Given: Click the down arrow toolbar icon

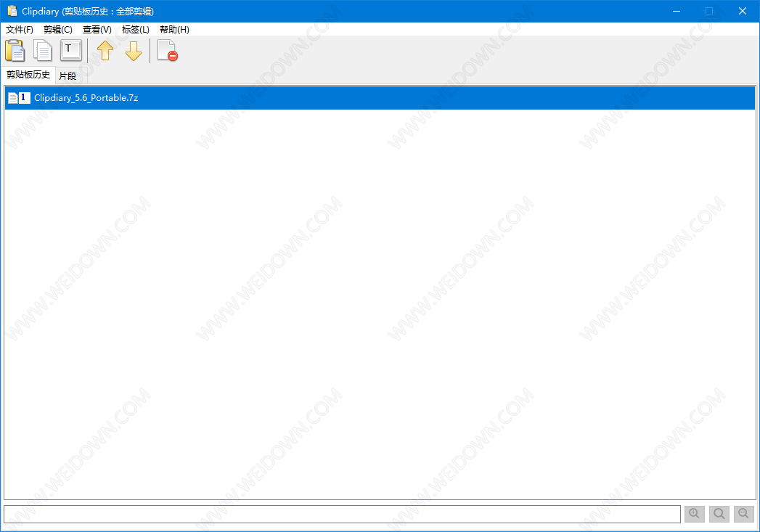Looking at the screenshot, I should [x=134, y=50].
